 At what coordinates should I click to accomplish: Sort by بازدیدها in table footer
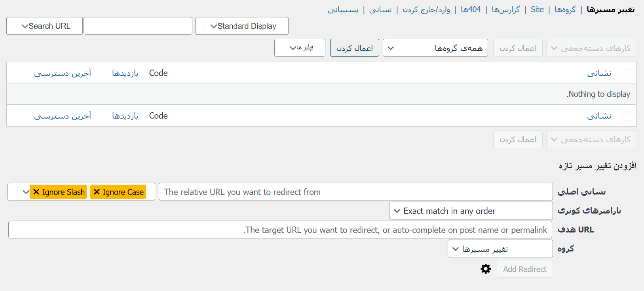(125, 116)
